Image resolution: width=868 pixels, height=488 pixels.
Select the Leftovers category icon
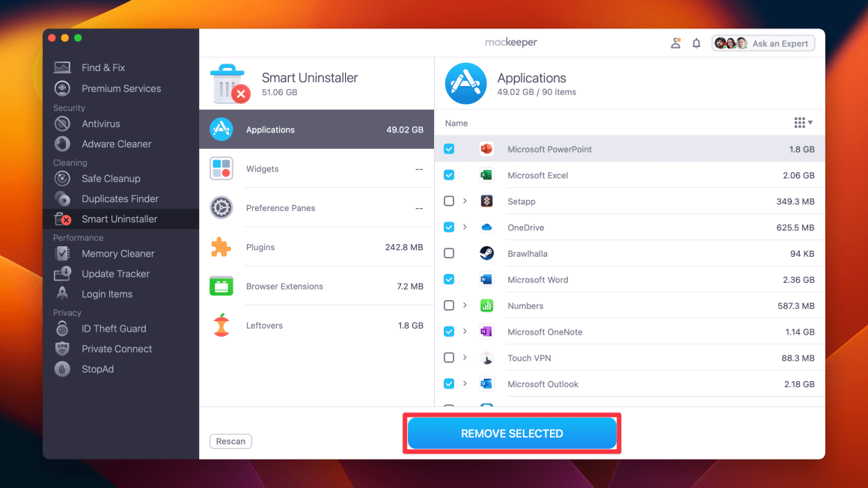pyautogui.click(x=221, y=325)
